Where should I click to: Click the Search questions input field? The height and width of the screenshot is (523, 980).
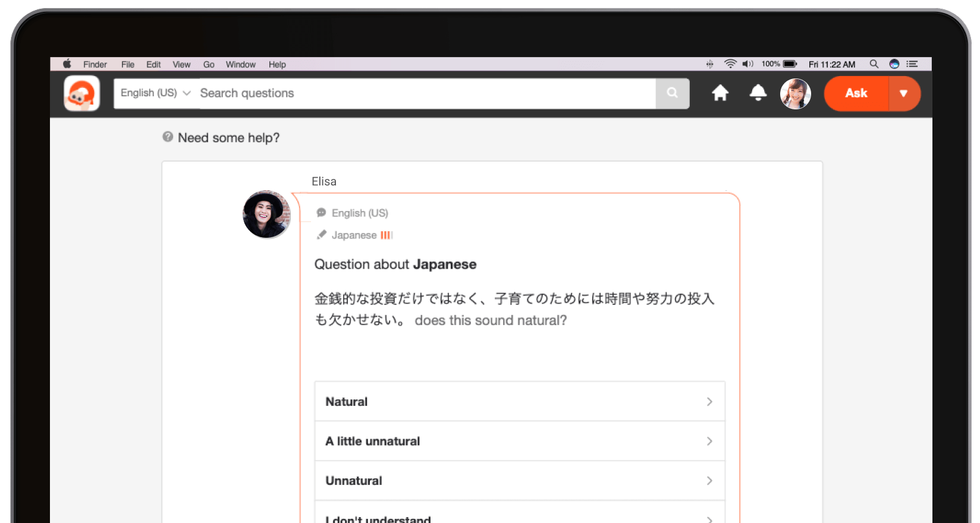click(425, 93)
